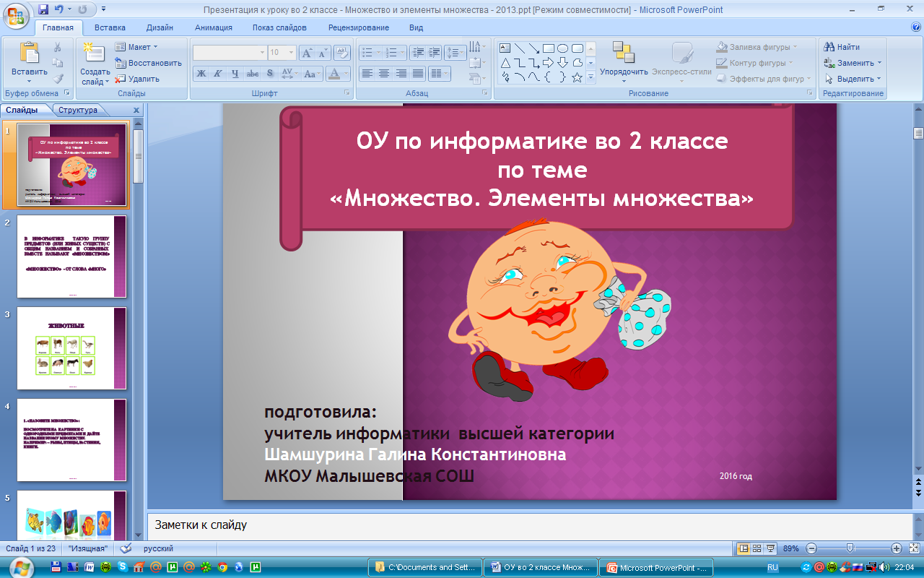Select the rectangle shape in gallery

(x=549, y=48)
